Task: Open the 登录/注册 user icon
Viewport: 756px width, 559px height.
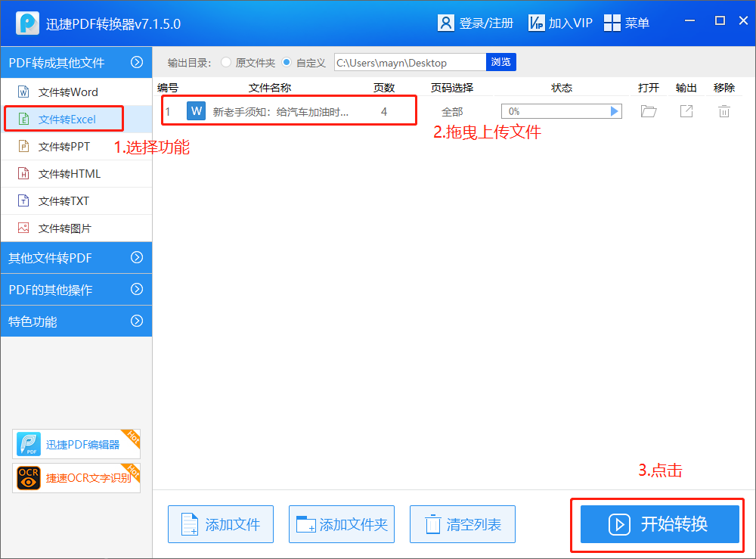Action: [445, 23]
